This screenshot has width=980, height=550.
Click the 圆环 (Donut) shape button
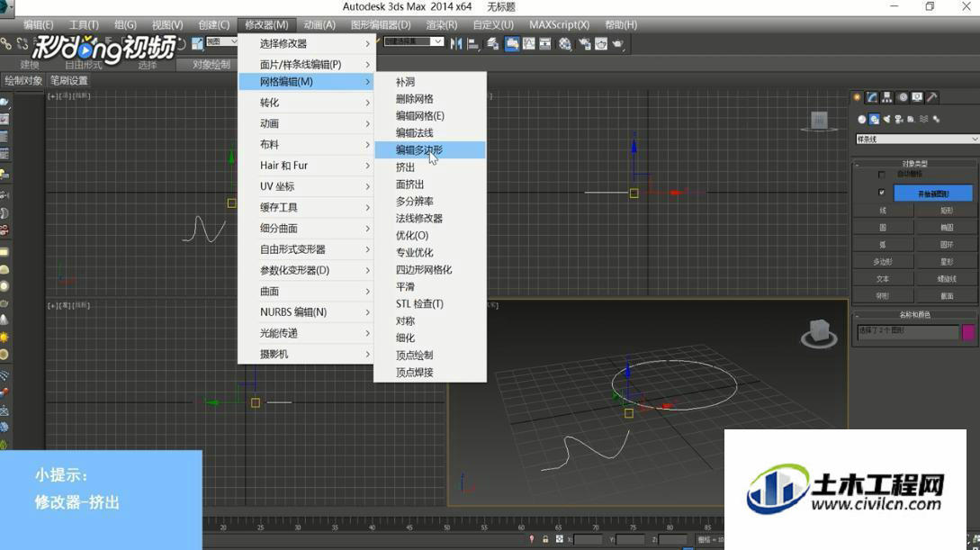(x=946, y=245)
